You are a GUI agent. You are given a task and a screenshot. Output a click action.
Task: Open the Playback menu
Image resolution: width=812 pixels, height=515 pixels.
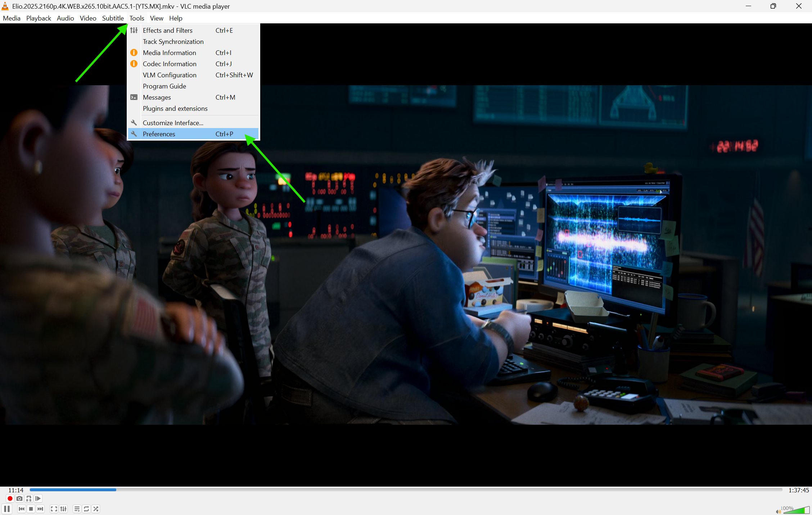click(x=39, y=18)
